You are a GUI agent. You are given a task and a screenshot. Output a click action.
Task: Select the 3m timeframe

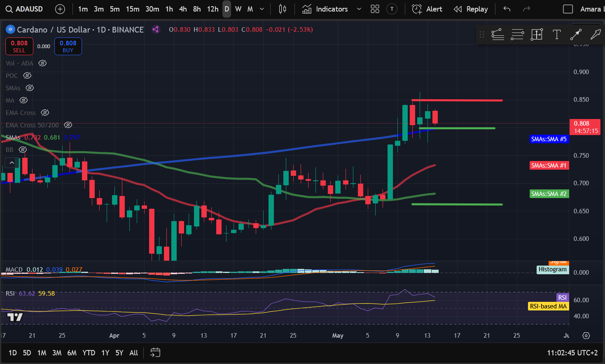(x=99, y=9)
